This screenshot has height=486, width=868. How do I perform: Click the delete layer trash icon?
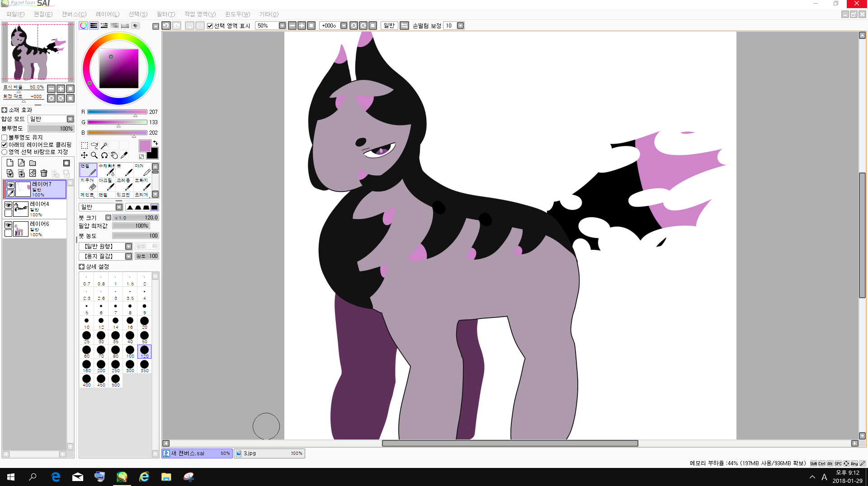(x=44, y=173)
